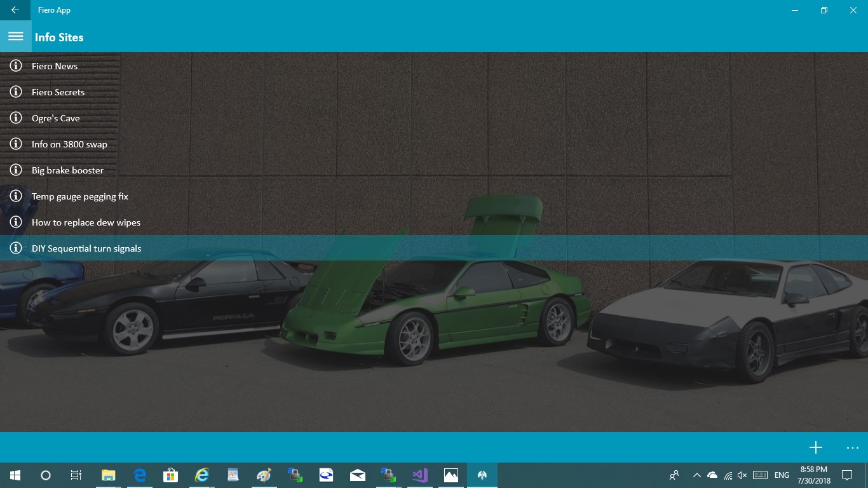Image resolution: width=868 pixels, height=488 pixels.
Task: Open the Action Center notifications
Action: (847, 475)
